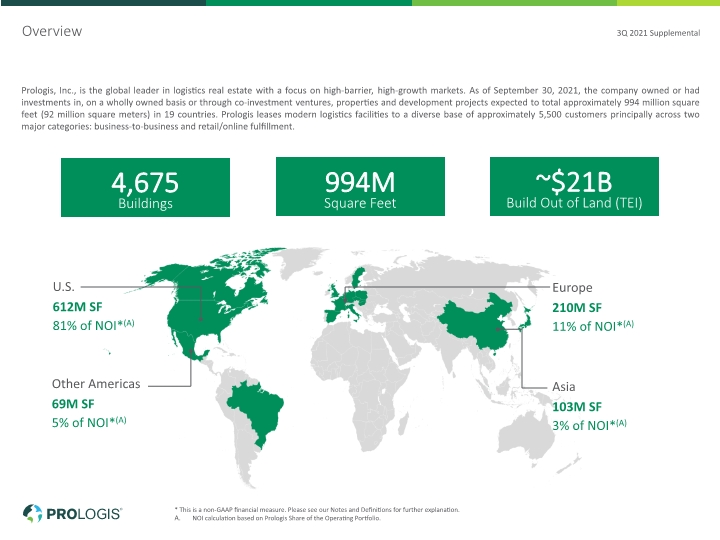
Task: Click the PROLOGIS wordmark text
Action: pos(84,513)
